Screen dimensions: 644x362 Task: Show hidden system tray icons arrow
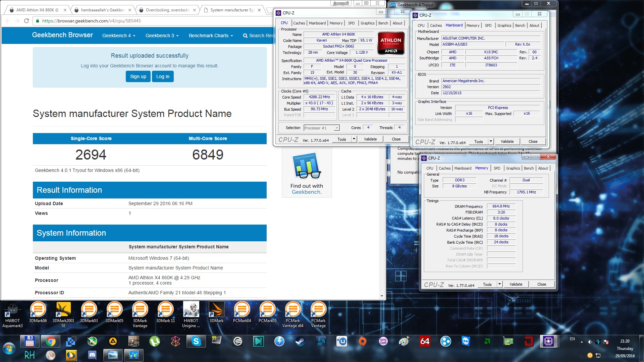(582, 342)
